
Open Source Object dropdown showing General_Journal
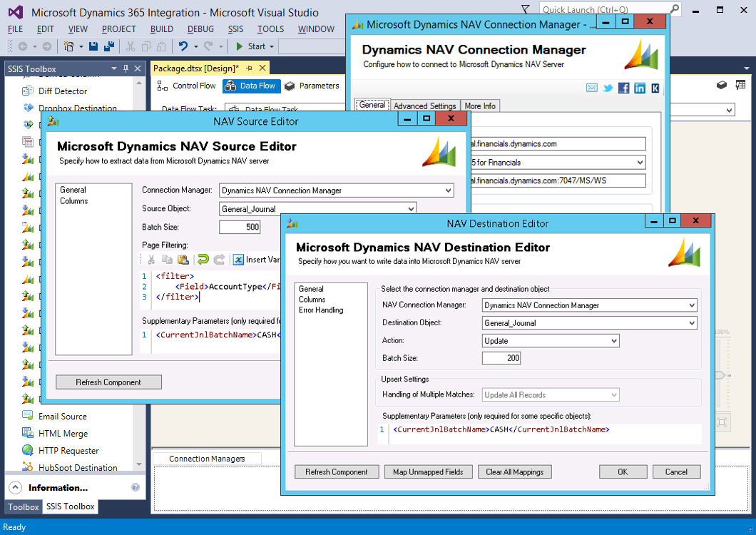pos(411,209)
